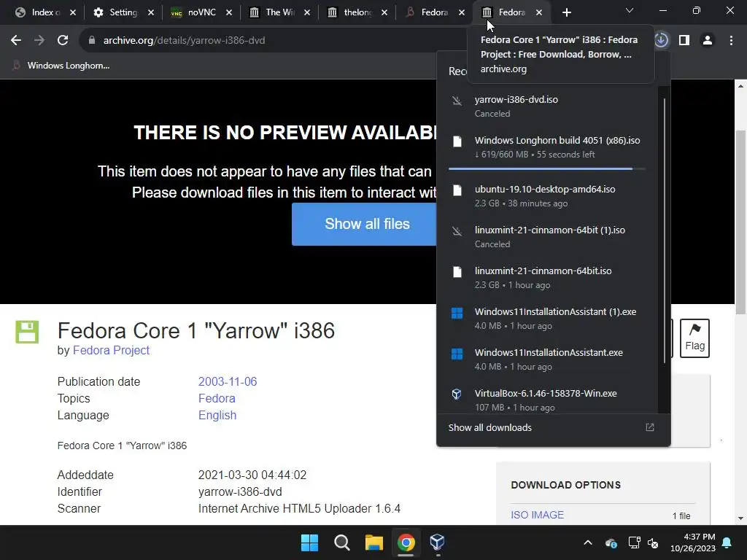Open the tab search chevron
Screen dimensions: 747x560
pos(630,10)
